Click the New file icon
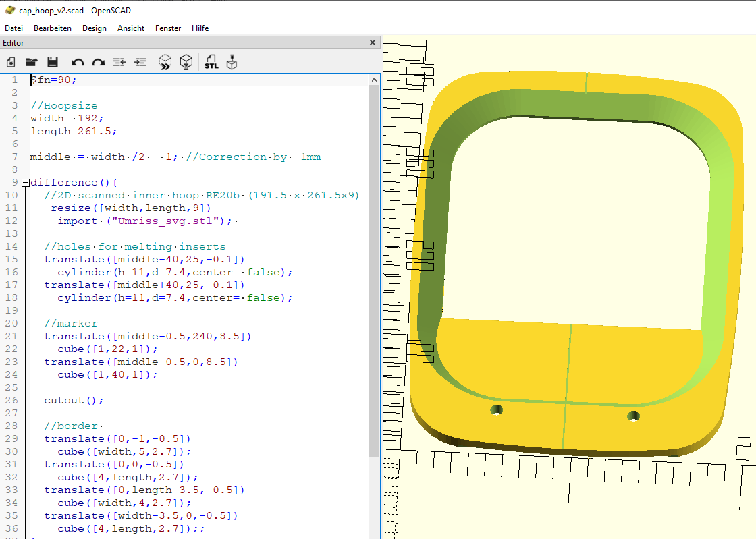Viewport: 756px width, 539px height. [x=11, y=62]
